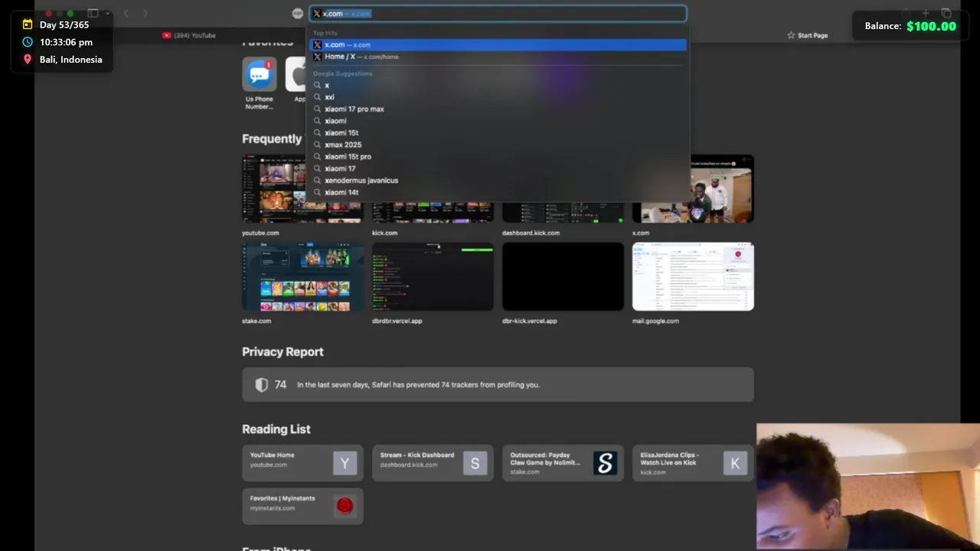Click the tab overview icon

click(x=946, y=13)
